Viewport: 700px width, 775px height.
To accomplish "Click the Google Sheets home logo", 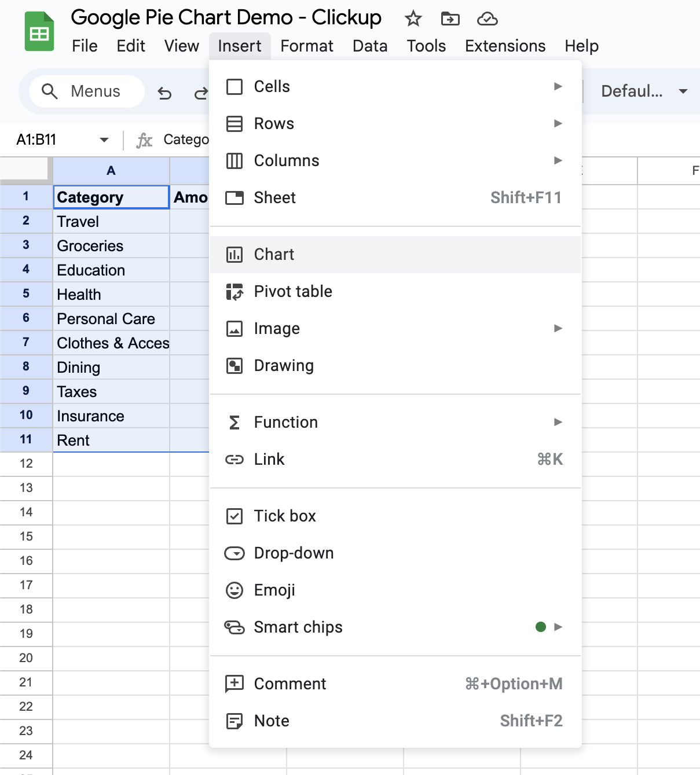I will (39, 32).
